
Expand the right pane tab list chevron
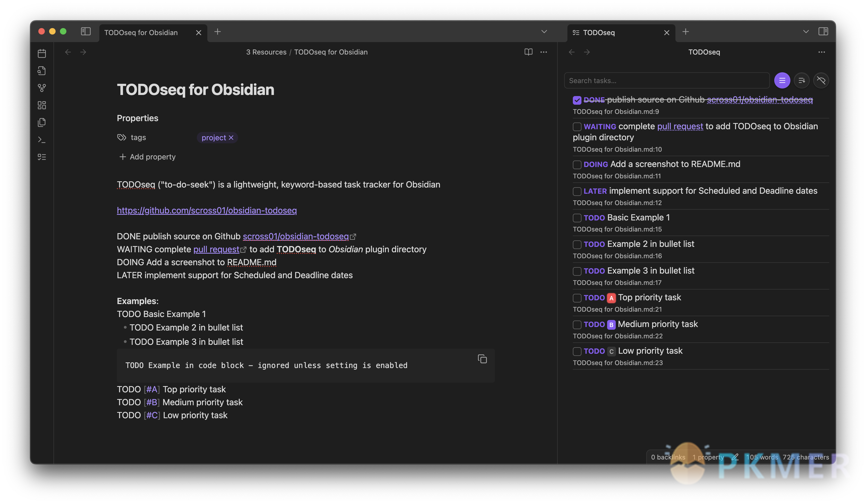coord(806,32)
